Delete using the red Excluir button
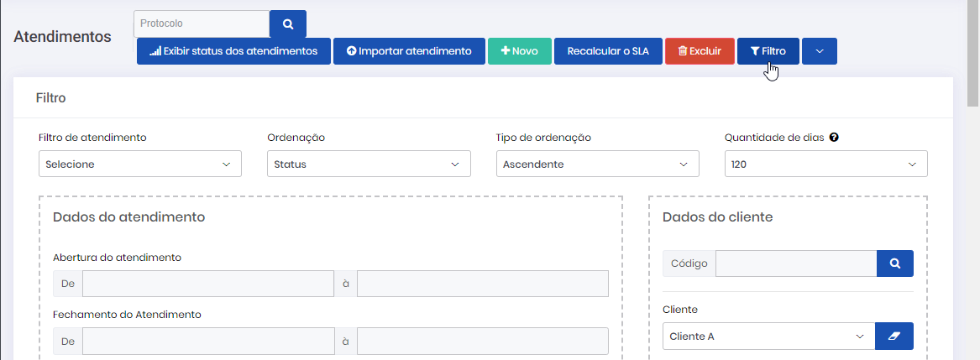Image resolution: width=980 pixels, height=360 pixels. point(700,51)
